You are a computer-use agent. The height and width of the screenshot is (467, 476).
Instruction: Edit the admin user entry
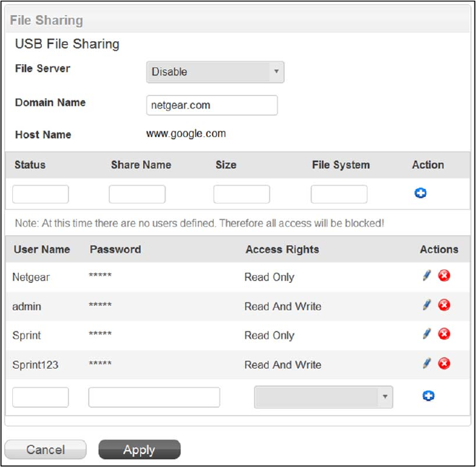click(427, 305)
